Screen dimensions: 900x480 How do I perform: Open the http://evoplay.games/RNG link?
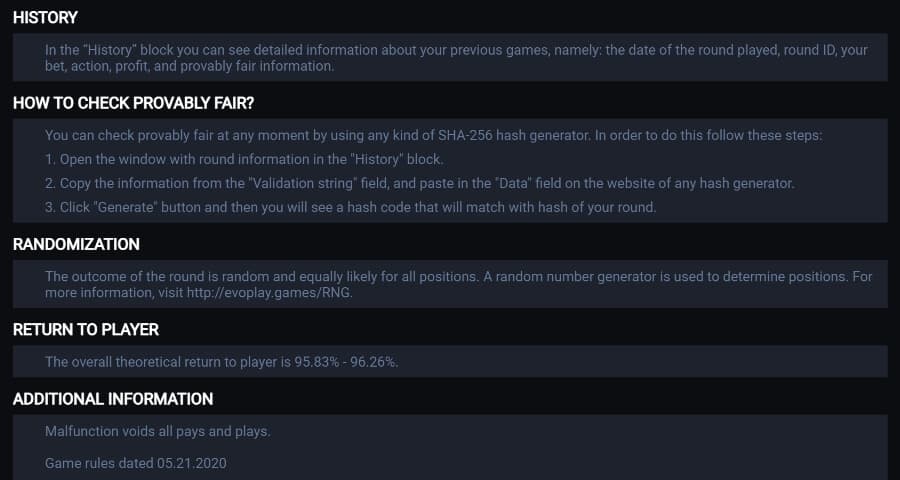(x=269, y=293)
